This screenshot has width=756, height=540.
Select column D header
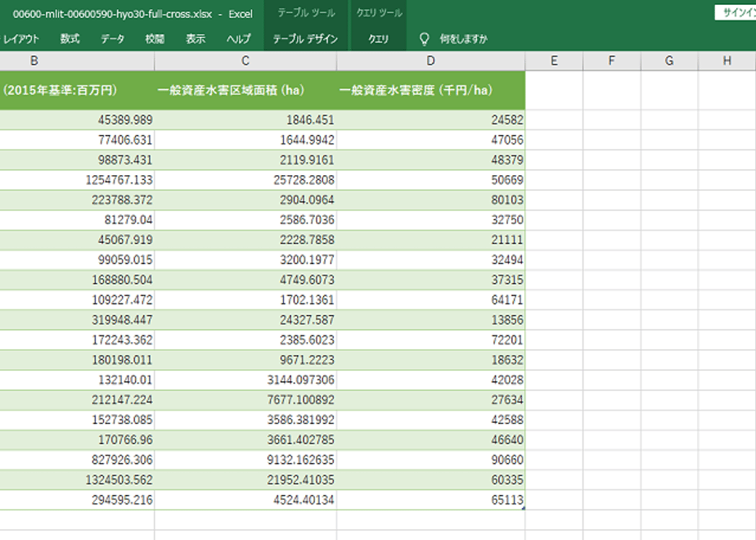click(430, 61)
